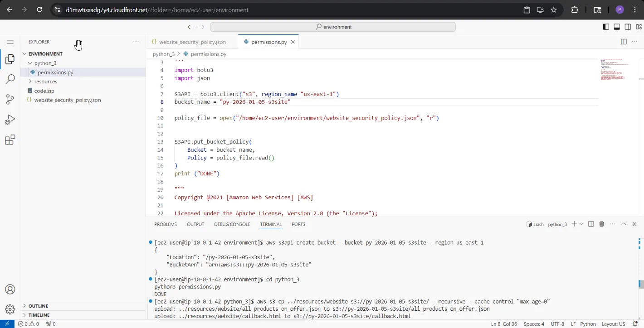Click Layout: US status item

coord(614,324)
